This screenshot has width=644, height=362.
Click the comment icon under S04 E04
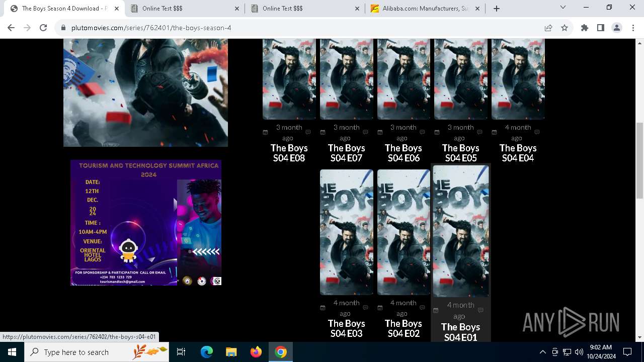pyautogui.click(x=537, y=132)
